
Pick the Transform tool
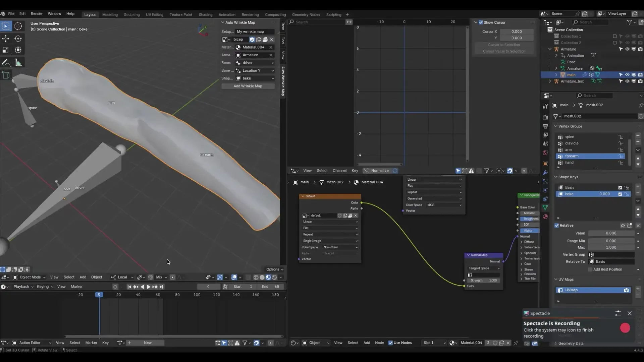18,50
